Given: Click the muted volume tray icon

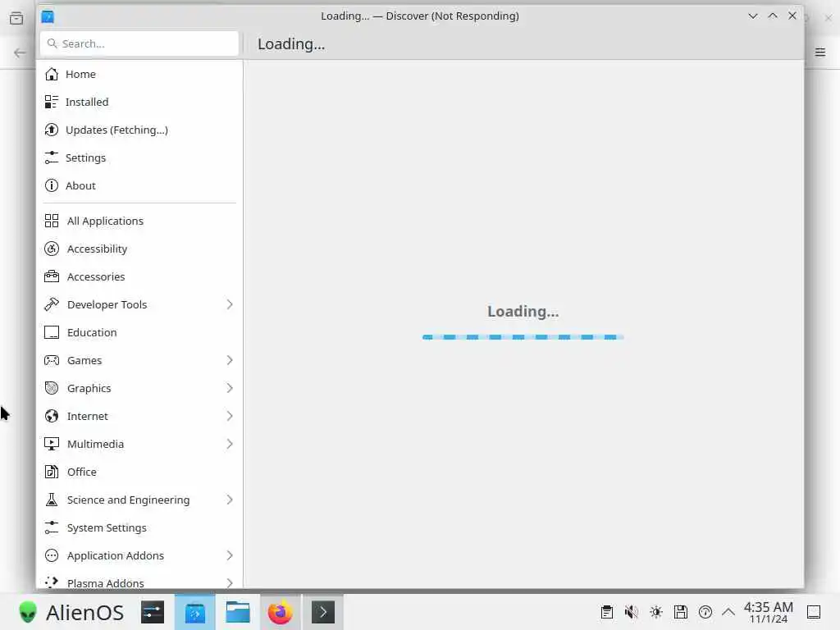Looking at the screenshot, I should tap(632, 612).
